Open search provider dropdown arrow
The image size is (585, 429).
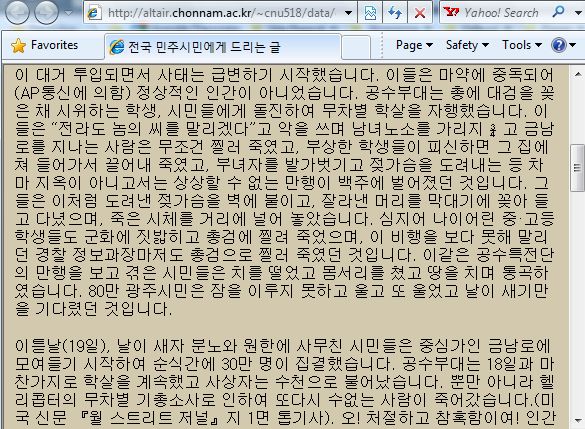pos(578,13)
